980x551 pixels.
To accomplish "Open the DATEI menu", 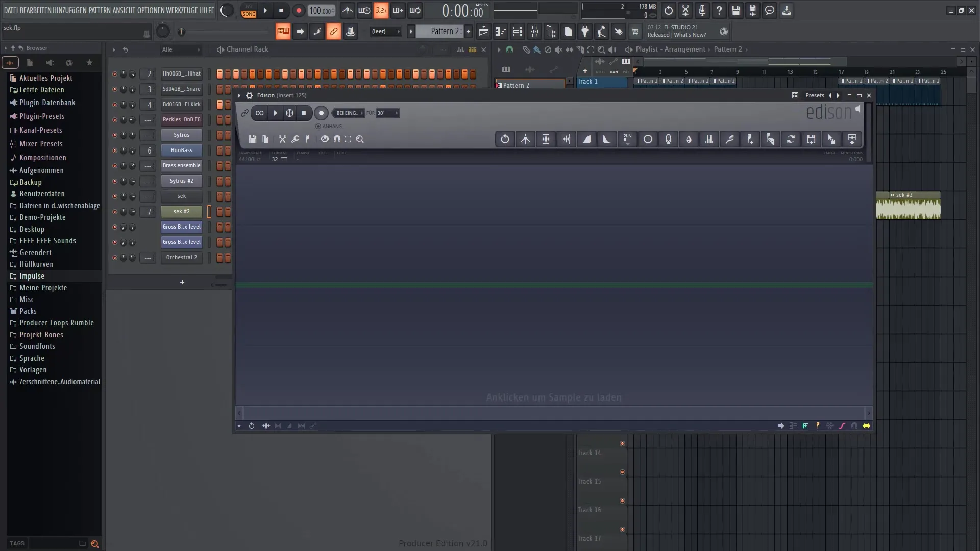I will (x=11, y=10).
